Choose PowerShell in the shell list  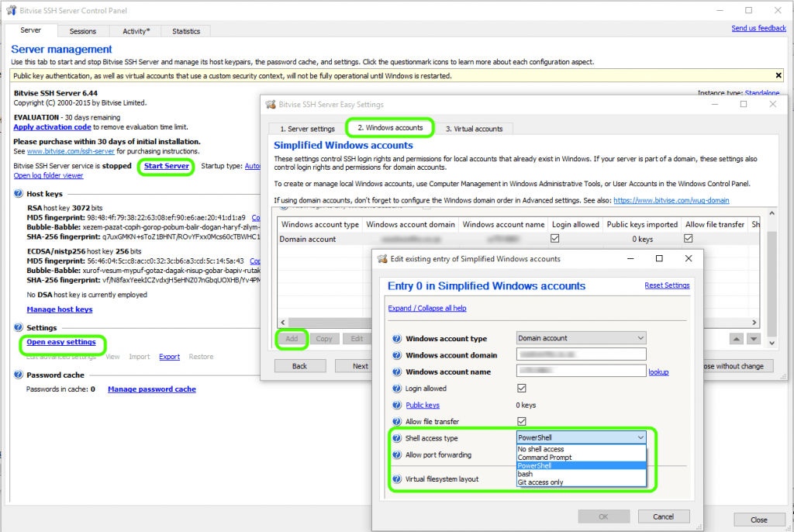[x=582, y=465]
